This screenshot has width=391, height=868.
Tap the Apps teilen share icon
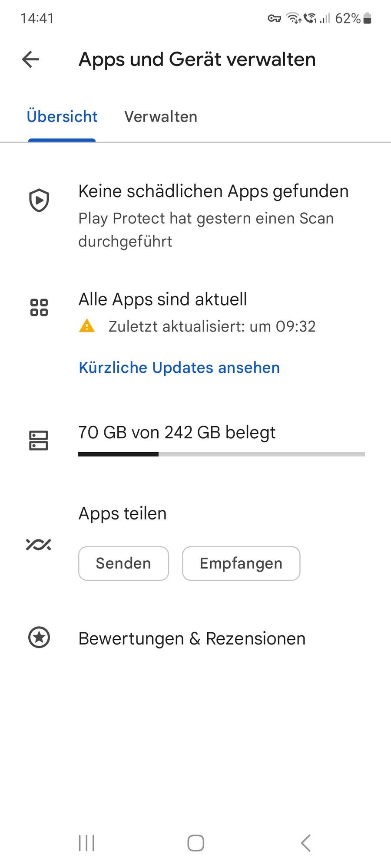coord(39,544)
